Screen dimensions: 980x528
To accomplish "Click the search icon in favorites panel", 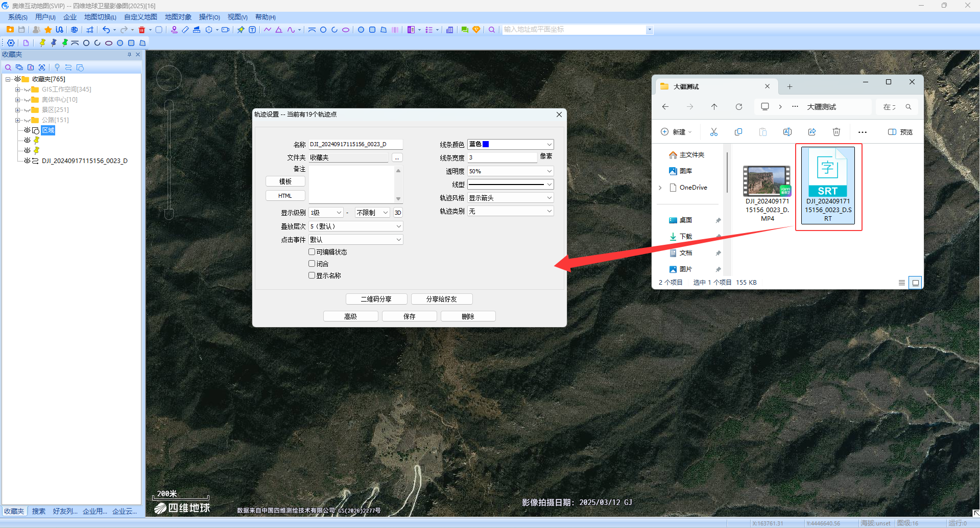I will (8, 67).
